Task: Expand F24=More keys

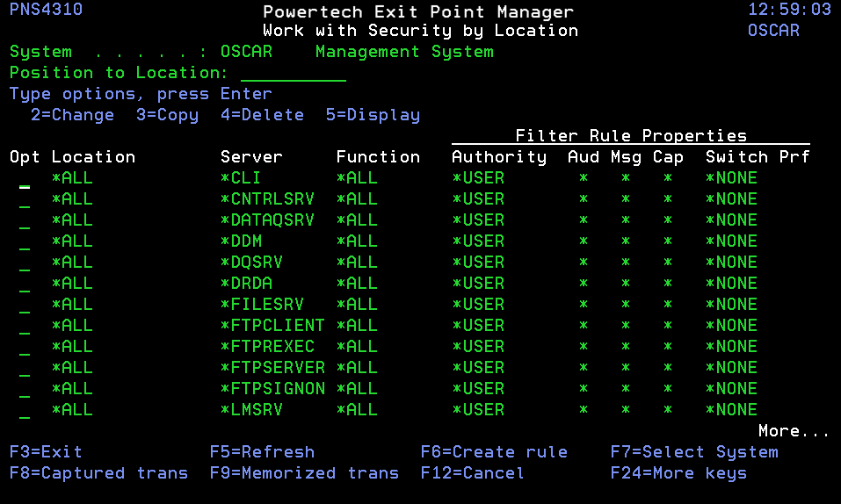Action: [x=678, y=473]
